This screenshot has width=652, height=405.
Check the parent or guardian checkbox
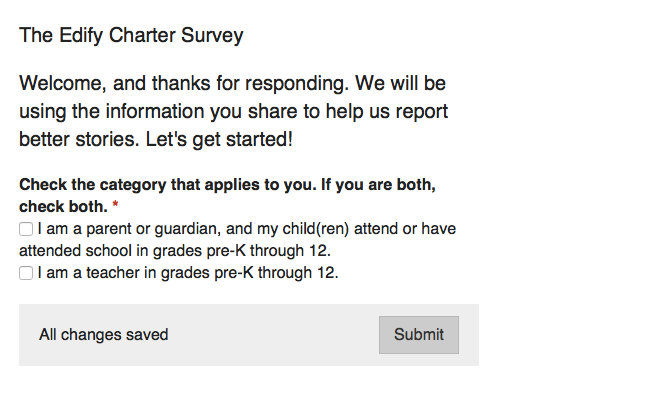click(x=26, y=229)
